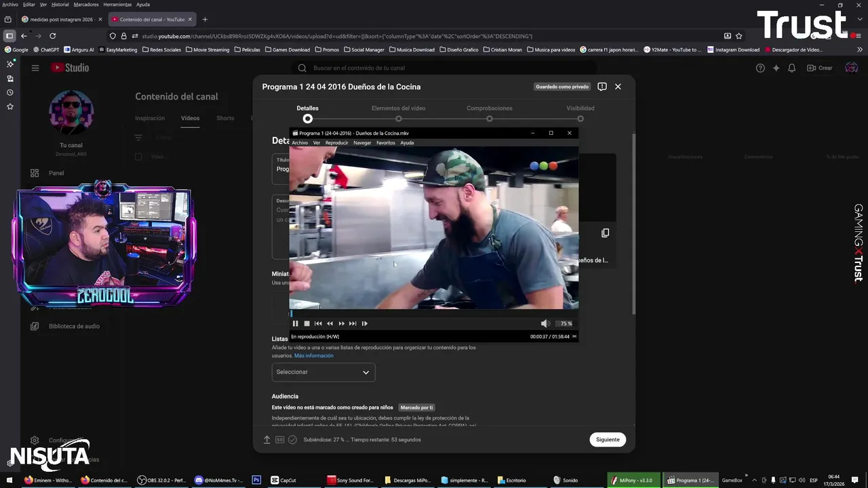Switch to the Inspiración tab
The image size is (868, 488).
pyautogui.click(x=150, y=118)
